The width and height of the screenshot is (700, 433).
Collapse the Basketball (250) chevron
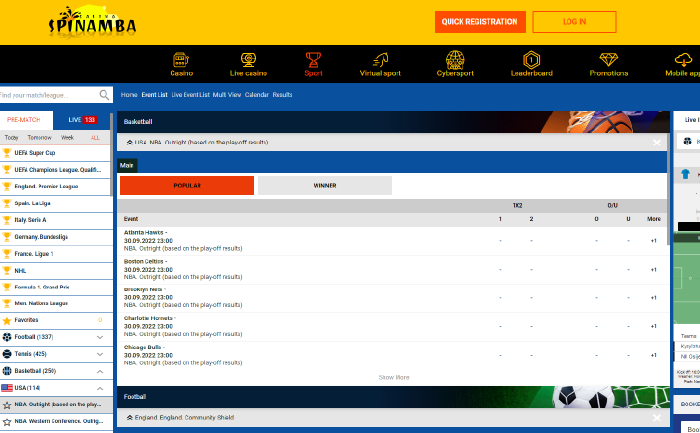coord(100,371)
